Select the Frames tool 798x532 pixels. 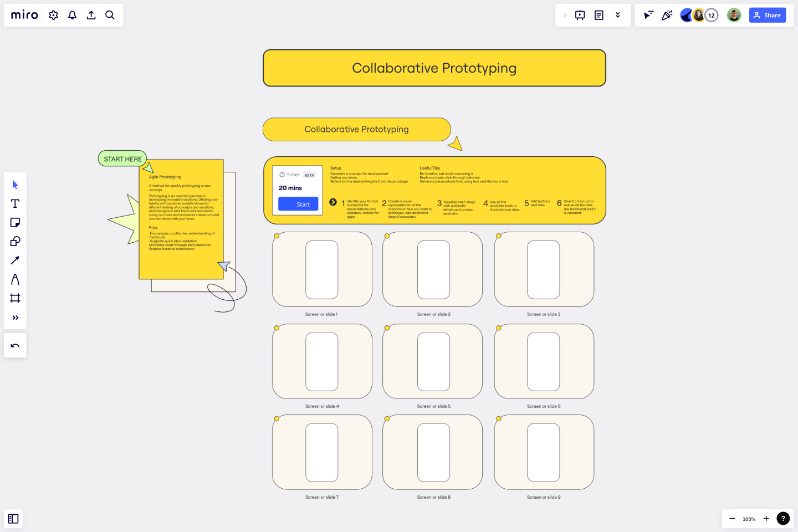[15, 298]
